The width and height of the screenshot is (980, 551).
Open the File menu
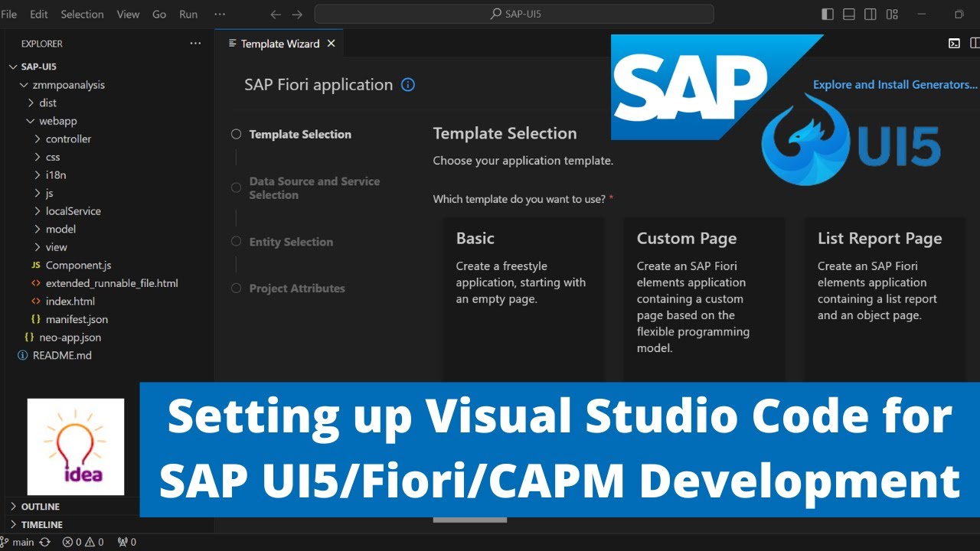(x=8, y=15)
